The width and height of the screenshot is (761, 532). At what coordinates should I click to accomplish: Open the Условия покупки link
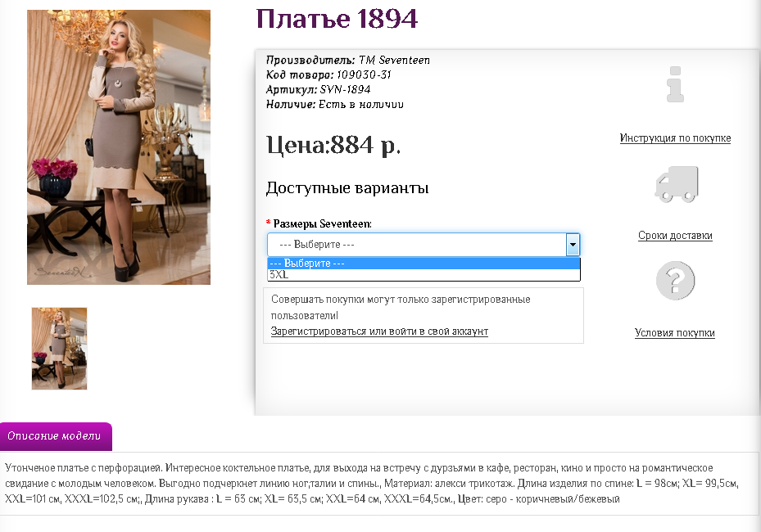coord(675,333)
